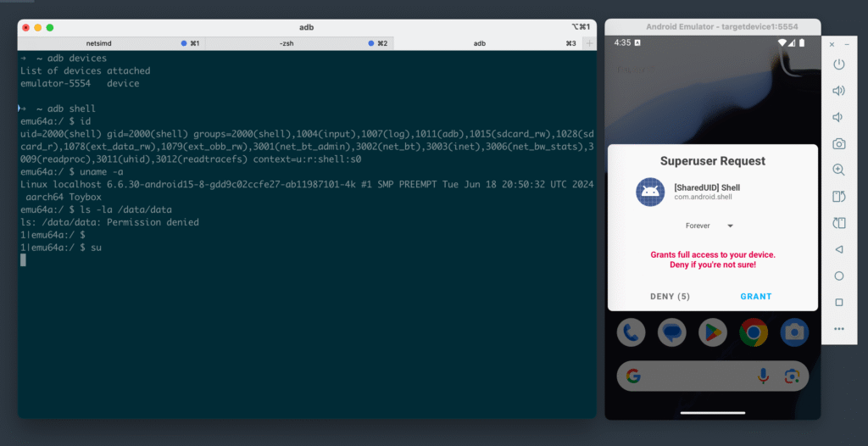Take a screenshot with the camera icon in sidebar
Screen dimensions: 868x446
[x=838, y=144]
